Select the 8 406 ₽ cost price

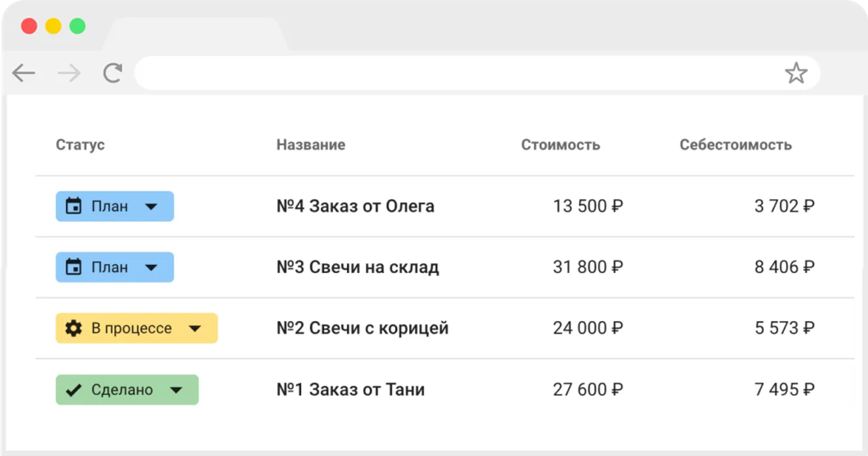coord(785,267)
